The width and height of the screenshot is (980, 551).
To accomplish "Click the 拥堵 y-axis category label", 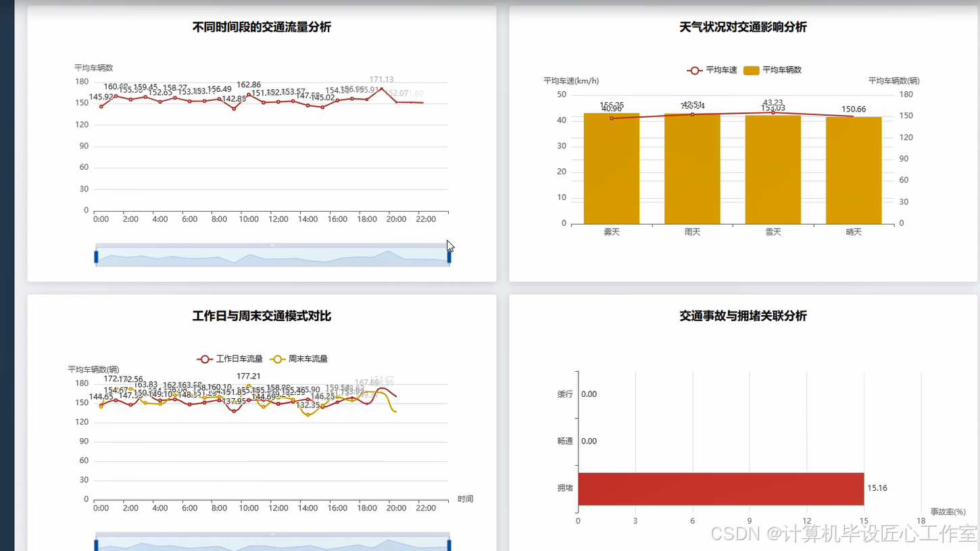I will pyautogui.click(x=565, y=488).
